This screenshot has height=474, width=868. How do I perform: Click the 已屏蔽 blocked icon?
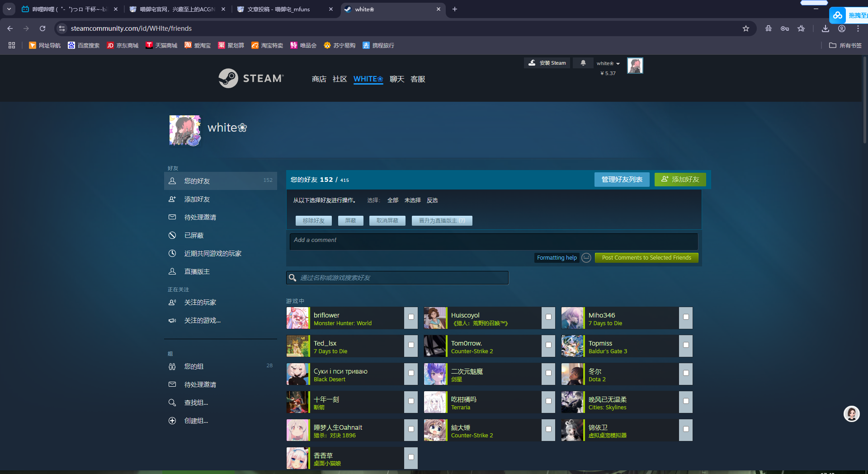click(172, 235)
